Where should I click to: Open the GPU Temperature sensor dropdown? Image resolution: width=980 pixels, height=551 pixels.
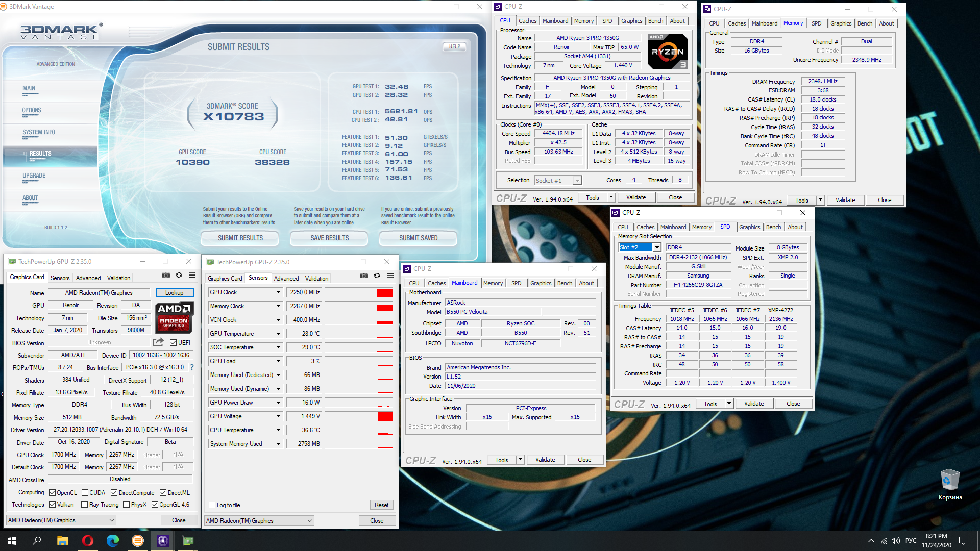coord(278,334)
